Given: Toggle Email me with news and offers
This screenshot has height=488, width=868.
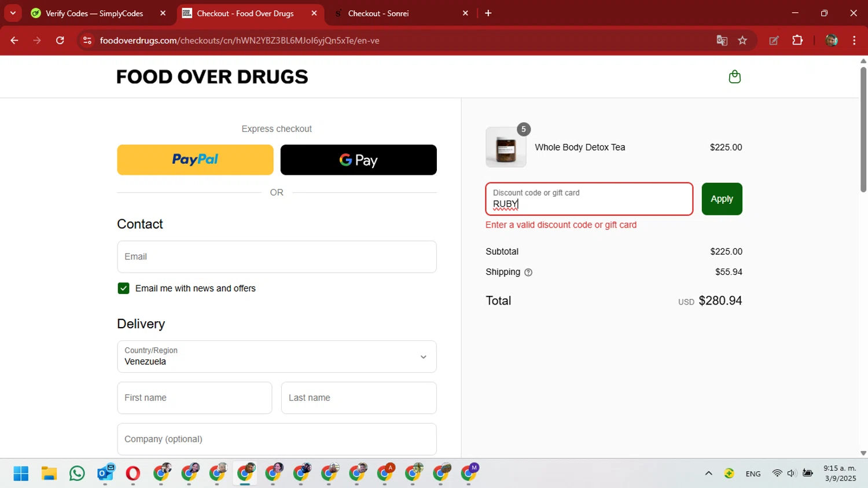Looking at the screenshot, I should point(123,288).
